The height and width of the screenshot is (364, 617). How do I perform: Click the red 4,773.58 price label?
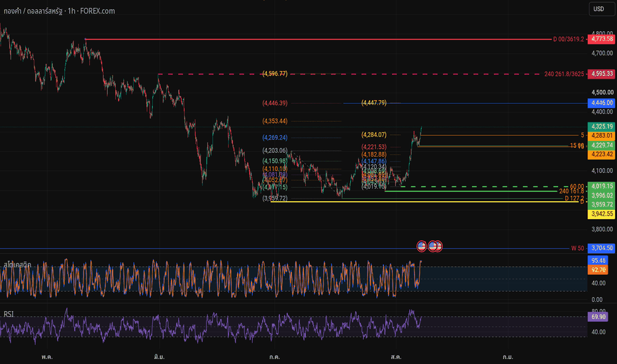tap(602, 39)
